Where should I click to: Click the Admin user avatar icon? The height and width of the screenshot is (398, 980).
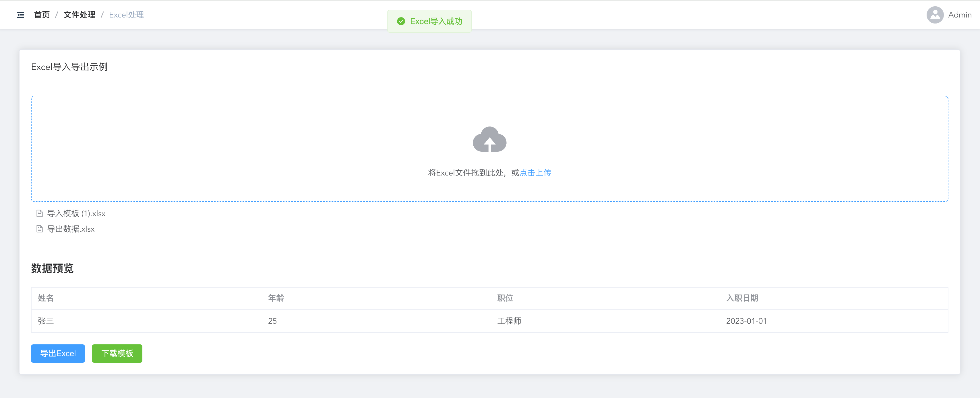click(x=935, y=15)
